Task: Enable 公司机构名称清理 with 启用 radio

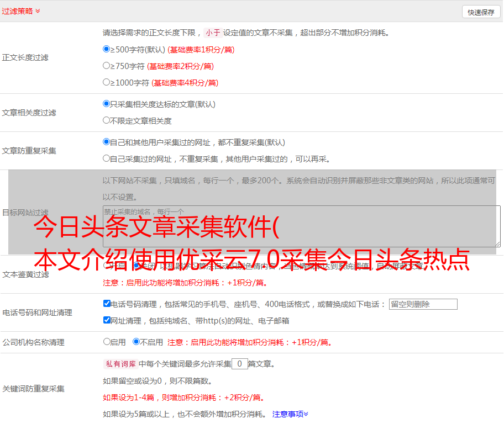Action: [x=107, y=342]
